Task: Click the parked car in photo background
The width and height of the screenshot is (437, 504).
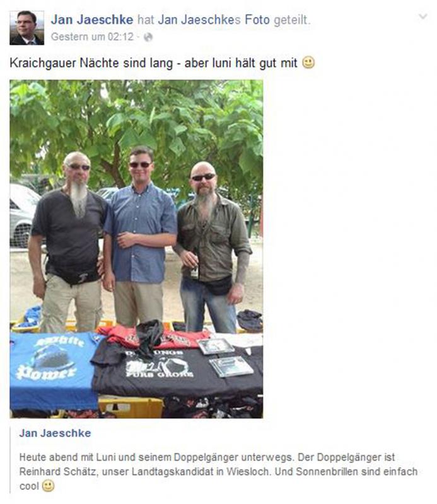Action: click(24, 215)
